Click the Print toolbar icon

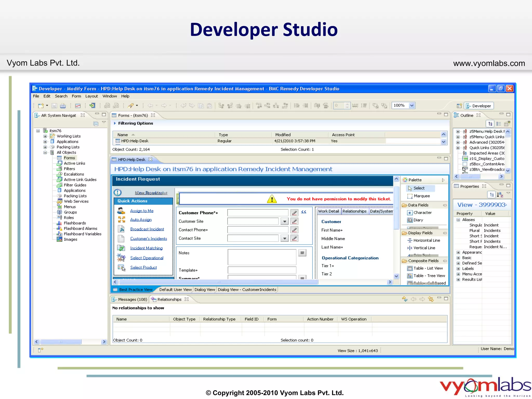[63, 106]
